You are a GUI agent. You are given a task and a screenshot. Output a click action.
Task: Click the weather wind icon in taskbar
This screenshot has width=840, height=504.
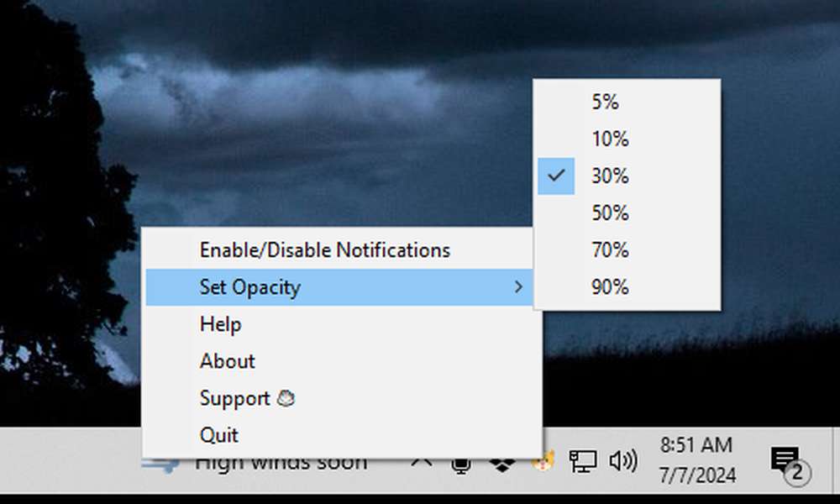(x=160, y=465)
